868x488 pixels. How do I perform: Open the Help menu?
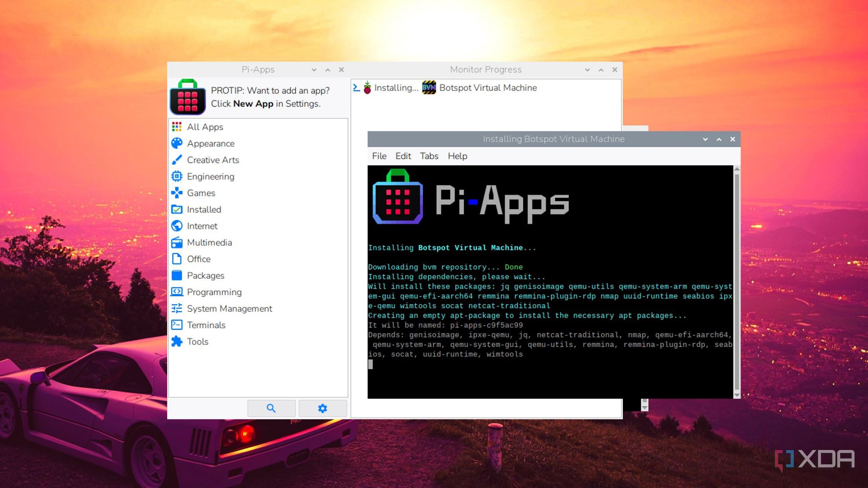click(x=457, y=156)
